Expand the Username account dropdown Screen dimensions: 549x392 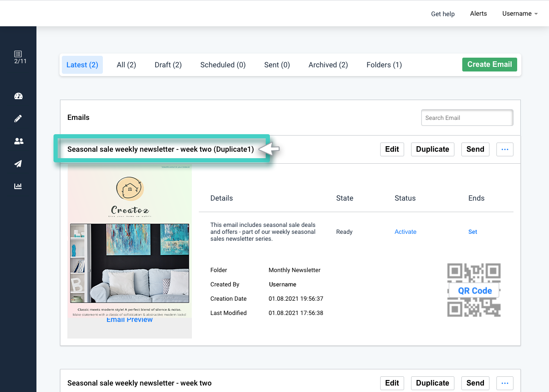[x=519, y=14]
